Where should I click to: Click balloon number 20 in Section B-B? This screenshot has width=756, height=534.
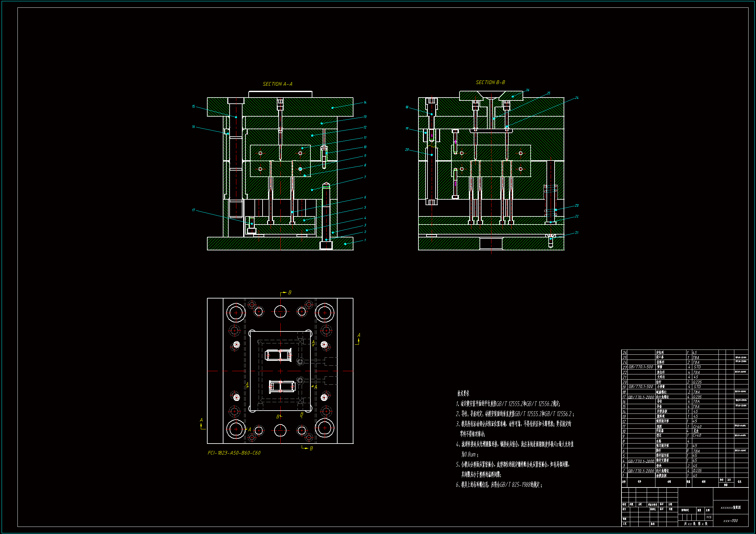[407, 149]
